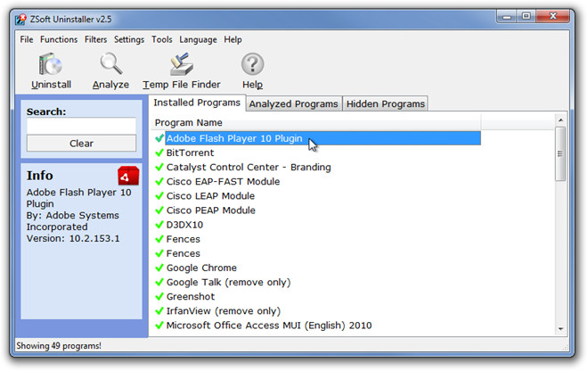Click the Help question mark icon
Screen dimensions: 588x371
(252, 64)
